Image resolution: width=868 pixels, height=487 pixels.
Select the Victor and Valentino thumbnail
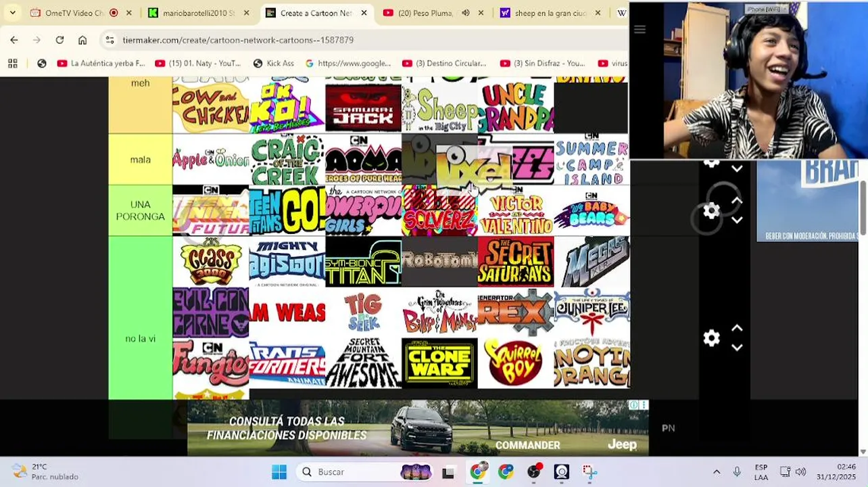pyautogui.click(x=516, y=210)
